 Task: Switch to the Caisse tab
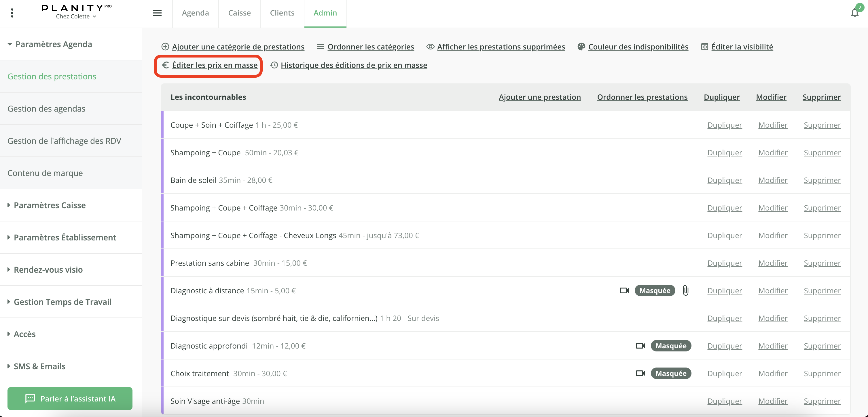pyautogui.click(x=239, y=13)
